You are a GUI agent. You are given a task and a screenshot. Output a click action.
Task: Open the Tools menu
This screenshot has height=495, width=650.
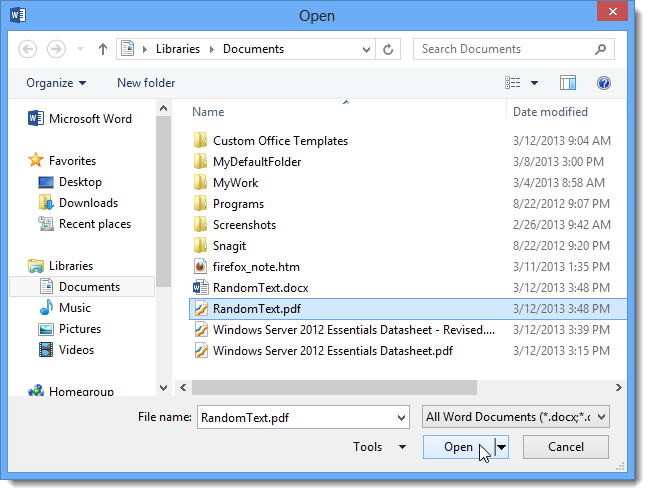(x=380, y=447)
